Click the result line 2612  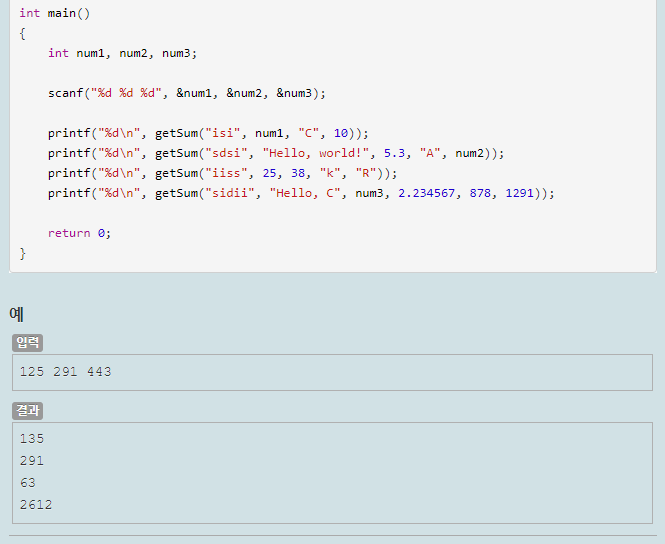pos(36,505)
